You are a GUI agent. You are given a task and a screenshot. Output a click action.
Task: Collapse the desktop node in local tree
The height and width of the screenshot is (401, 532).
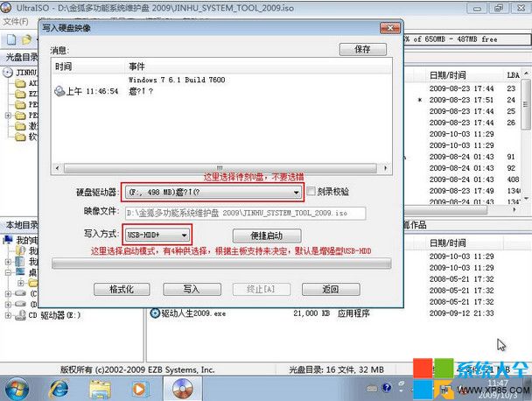pyautogui.click(x=8, y=272)
